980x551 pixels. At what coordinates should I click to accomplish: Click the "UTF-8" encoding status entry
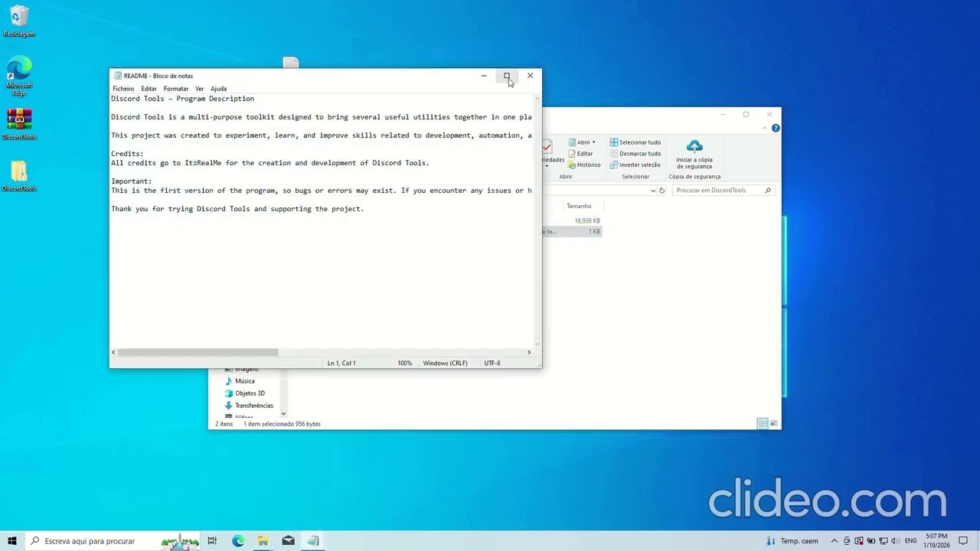click(x=492, y=363)
